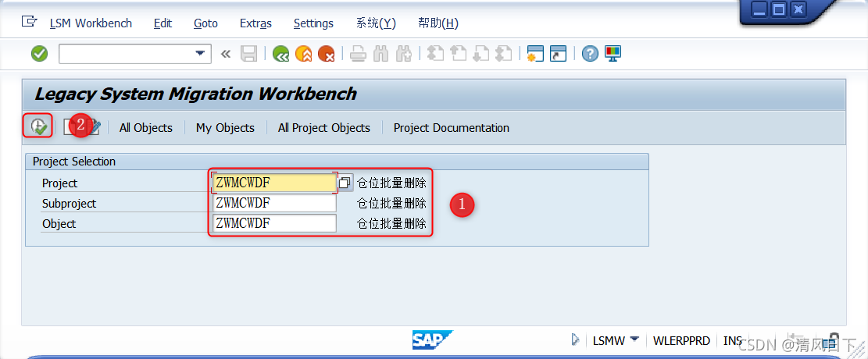Image resolution: width=868 pixels, height=359 pixels.
Task: Open the Settings menu
Action: pyautogui.click(x=313, y=23)
